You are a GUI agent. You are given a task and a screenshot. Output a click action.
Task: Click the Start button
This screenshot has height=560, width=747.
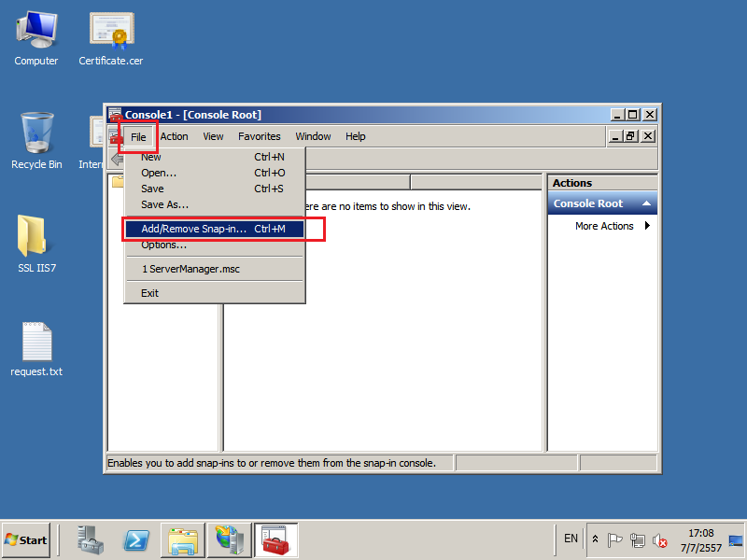27,539
